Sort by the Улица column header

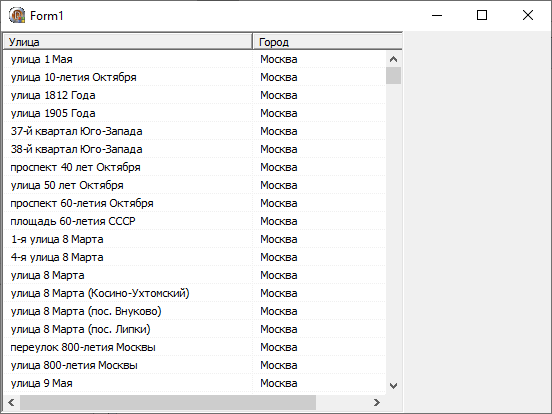(x=128, y=42)
